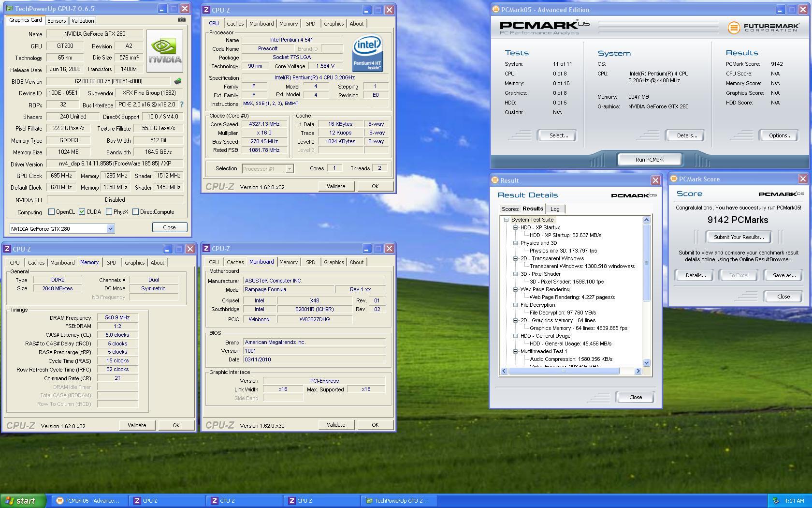Click the PCMark05 logo in main window

(544, 28)
